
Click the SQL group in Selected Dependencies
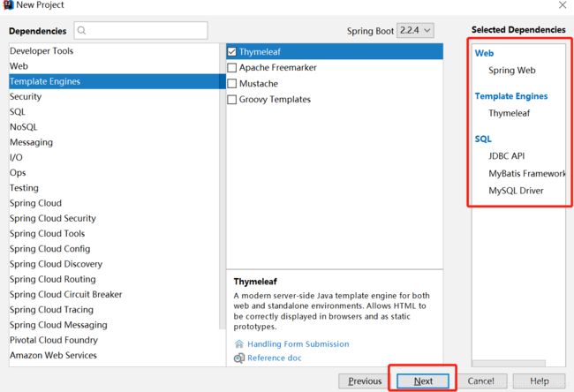483,139
